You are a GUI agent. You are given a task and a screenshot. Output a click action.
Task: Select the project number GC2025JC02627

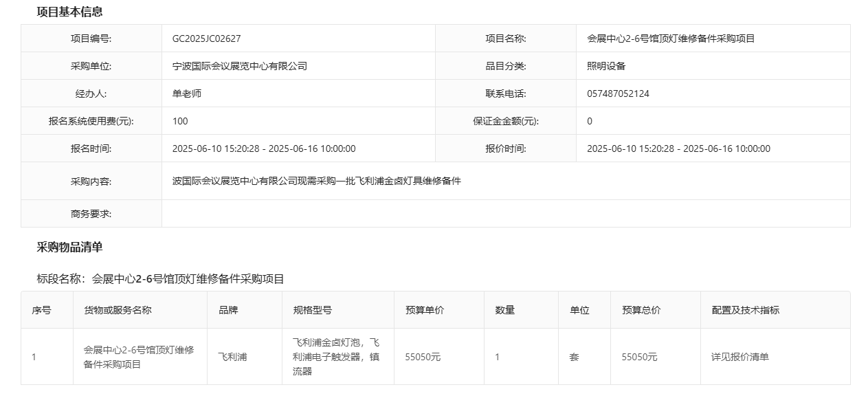[x=206, y=38]
